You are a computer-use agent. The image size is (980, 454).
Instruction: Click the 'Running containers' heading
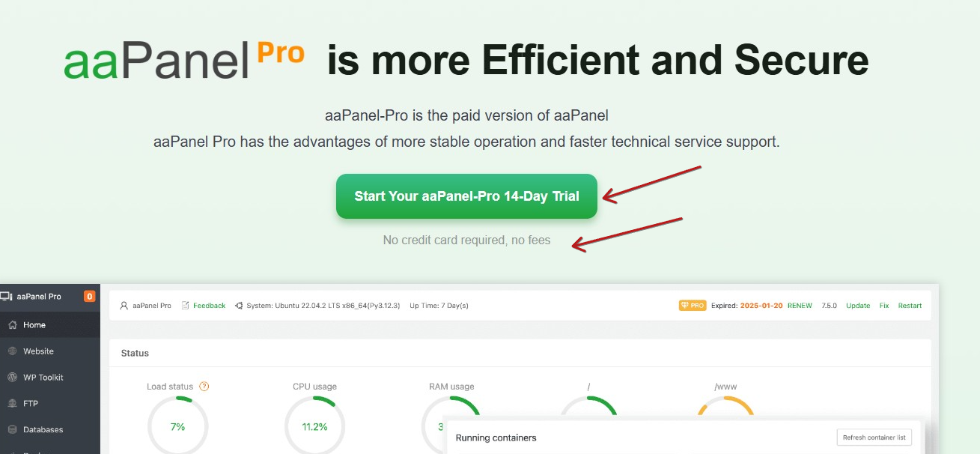coord(496,438)
